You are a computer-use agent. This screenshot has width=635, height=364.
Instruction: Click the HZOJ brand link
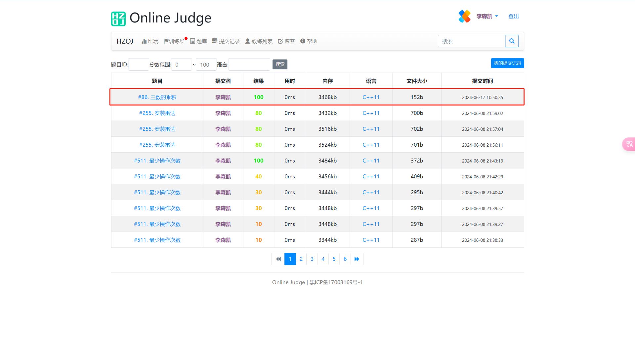coord(125,41)
